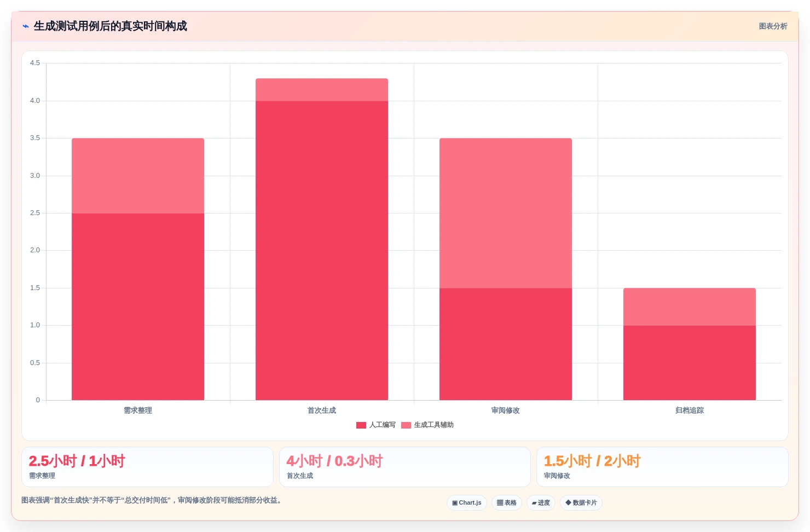Select the 进度 tag chip

coord(541,502)
